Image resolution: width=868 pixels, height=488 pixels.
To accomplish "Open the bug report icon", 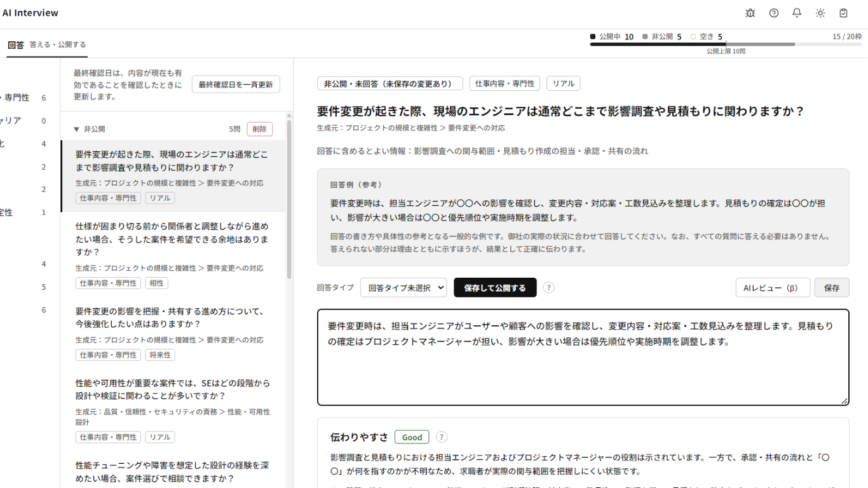I will pyautogui.click(x=750, y=13).
